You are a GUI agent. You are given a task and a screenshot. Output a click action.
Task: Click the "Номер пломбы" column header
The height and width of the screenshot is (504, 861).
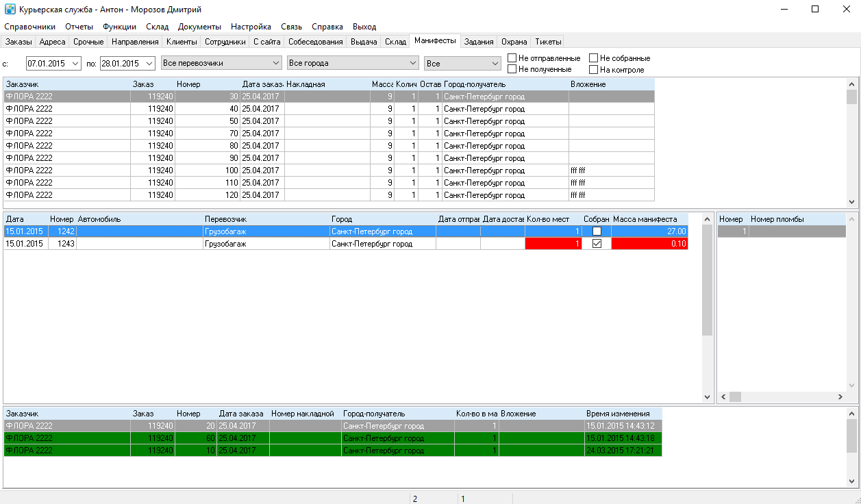click(797, 219)
